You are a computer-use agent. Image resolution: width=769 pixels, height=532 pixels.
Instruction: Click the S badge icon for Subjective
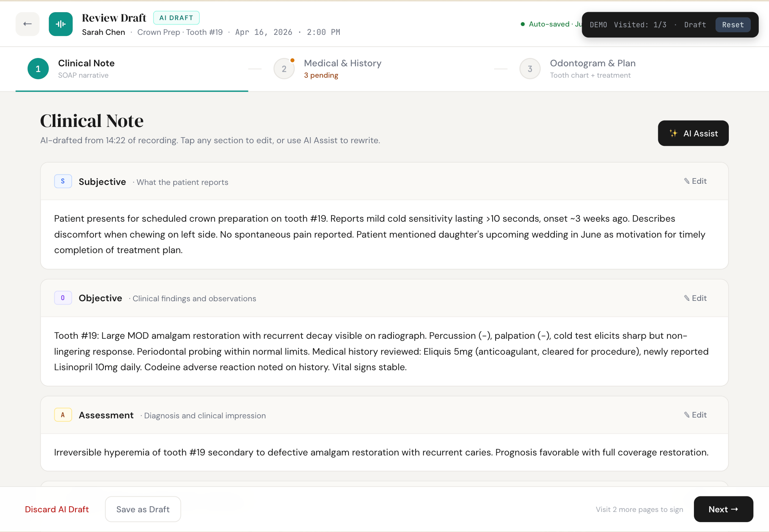point(63,181)
